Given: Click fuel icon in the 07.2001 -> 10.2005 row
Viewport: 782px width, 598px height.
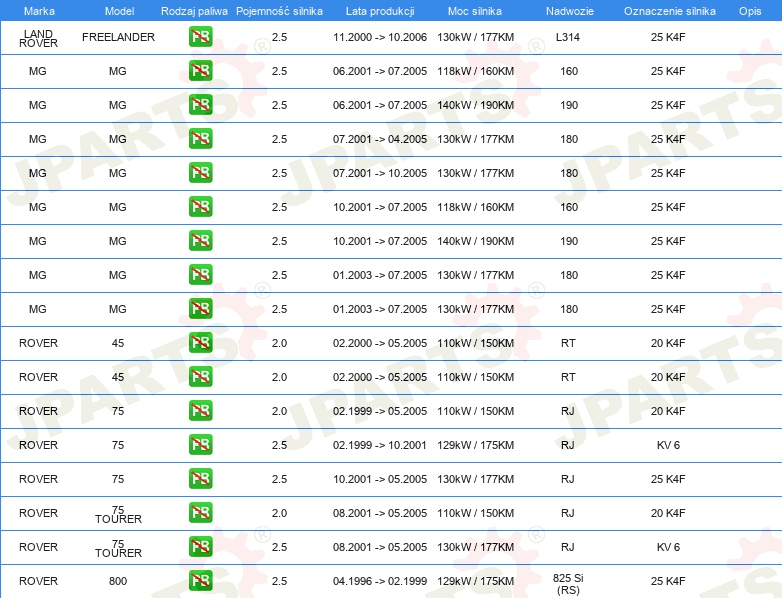Looking at the screenshot, I should pyautogui.click(x=200, y=173).
